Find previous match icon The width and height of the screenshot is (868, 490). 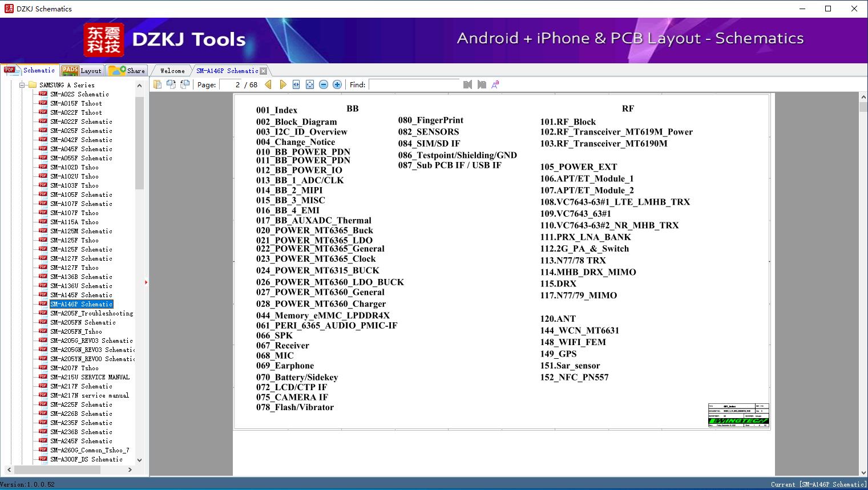[468, 84]
